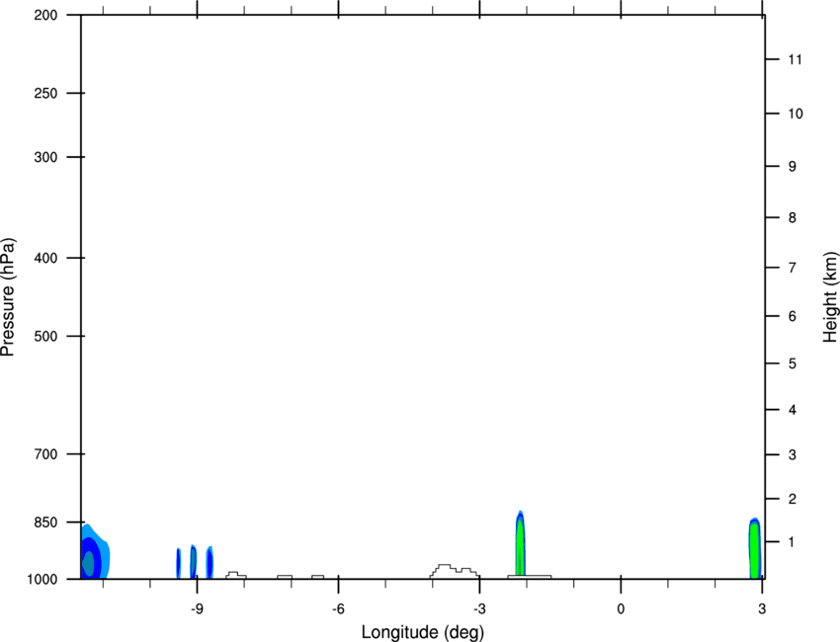Pick the 4 km height label
Viewport: 840px width, 642px height.
(793, 410)
